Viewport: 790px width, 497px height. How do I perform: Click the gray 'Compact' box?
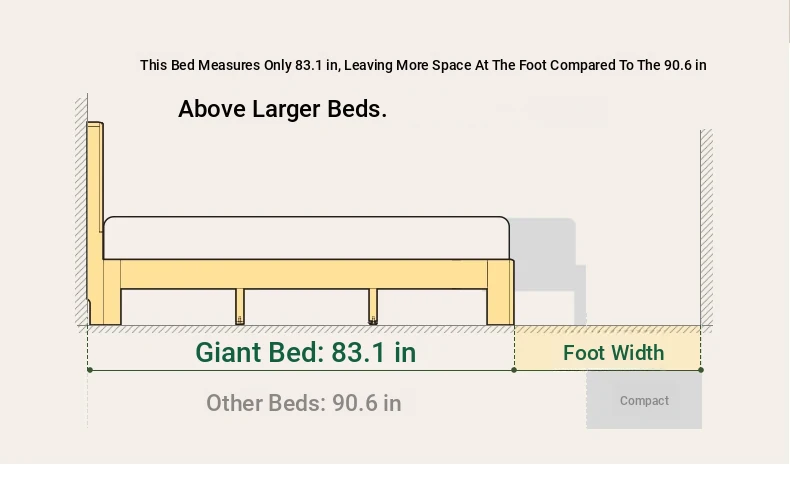pos(644,400)
